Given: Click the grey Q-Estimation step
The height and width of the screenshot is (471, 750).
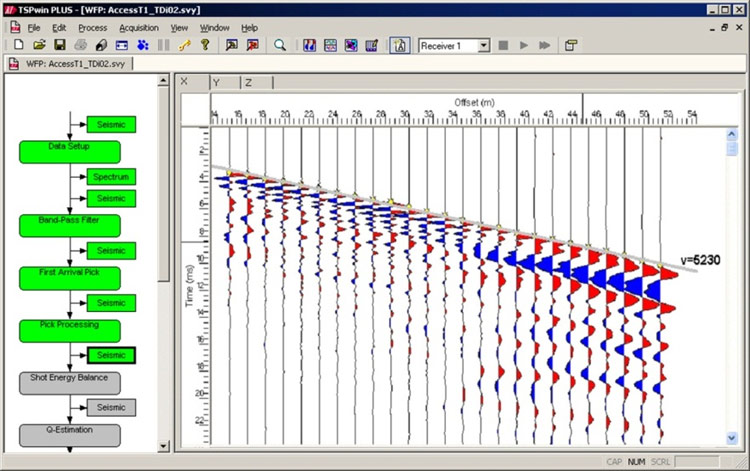Looking at the screenshot, I should (70, 435).
